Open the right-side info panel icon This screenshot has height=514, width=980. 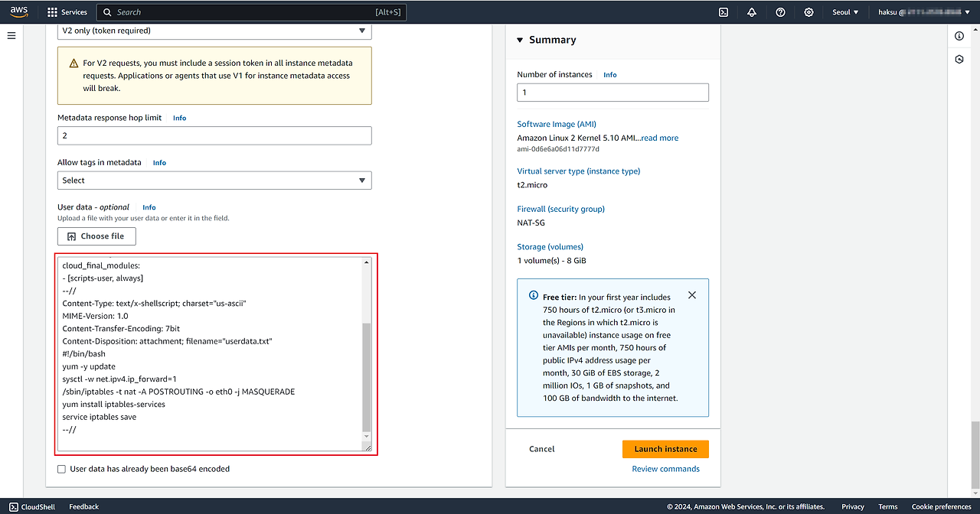[x=959, y=36]
